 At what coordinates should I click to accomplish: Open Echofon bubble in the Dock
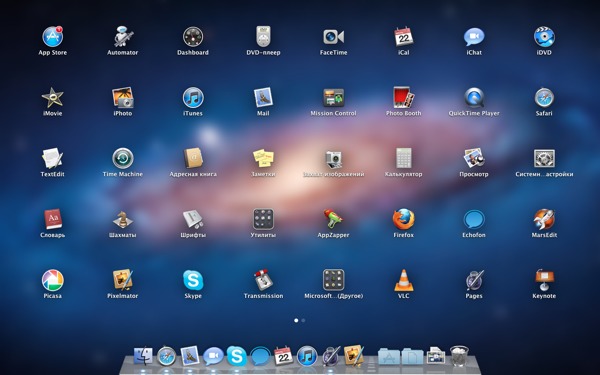coord(260,357)
